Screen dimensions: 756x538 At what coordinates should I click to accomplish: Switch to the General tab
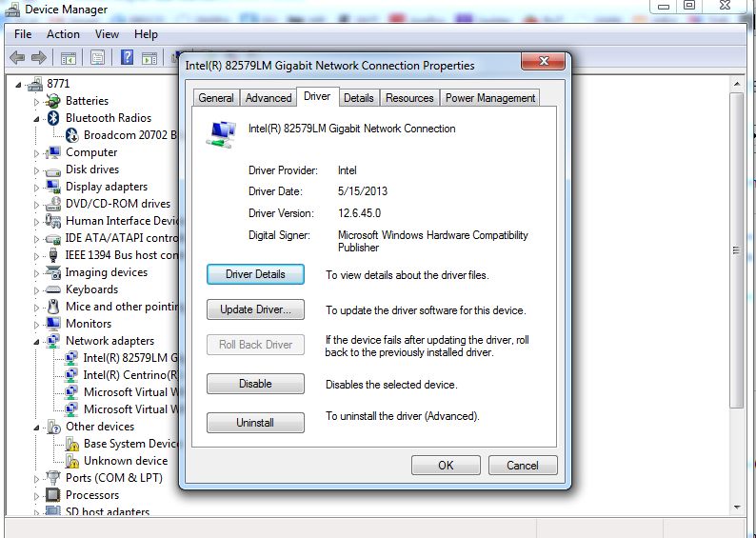click(x=216, y=98)
